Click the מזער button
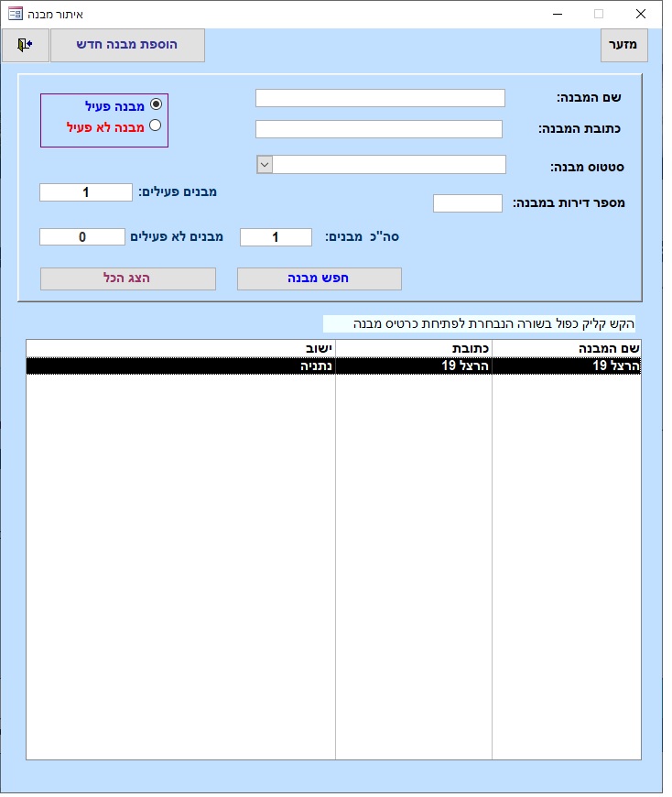Image resolution: width=672 pixels, height=797 pixels. [x=623, y=45]
